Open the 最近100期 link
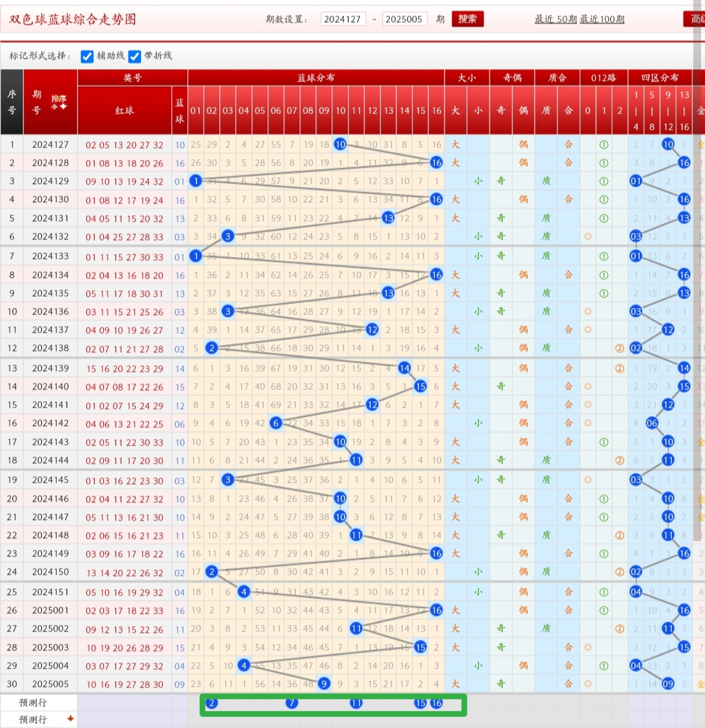 [602, 19]
